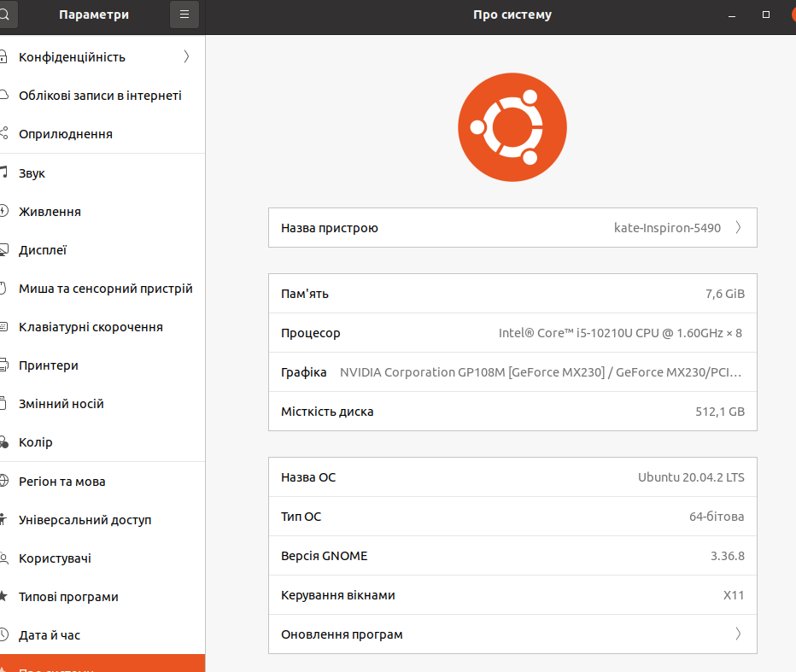Screen dimensions: 796x672
Task: Select Дисплеї in the sidebar
Action: click(x=102, y=249)
